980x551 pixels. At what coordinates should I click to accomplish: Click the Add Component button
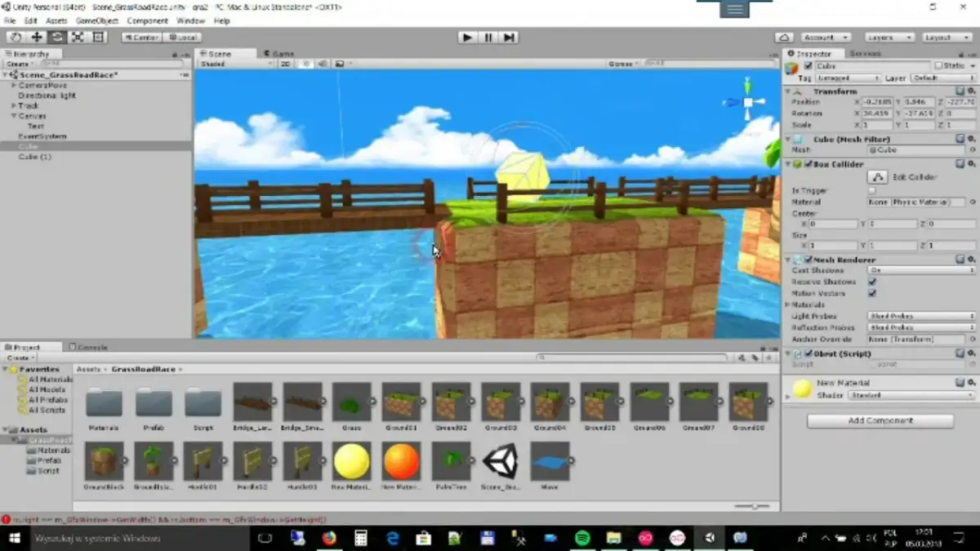coord(880,420)
